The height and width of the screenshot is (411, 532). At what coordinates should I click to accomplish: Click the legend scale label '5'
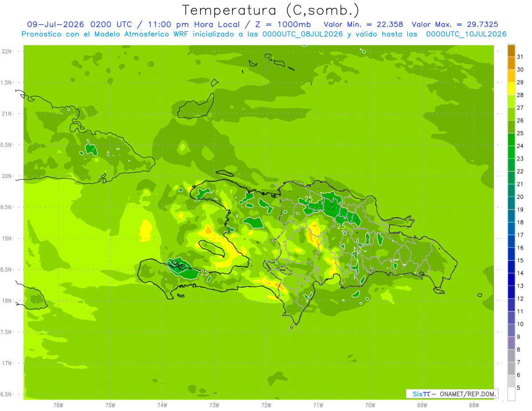pyautogui.click(x=518, y=388)
